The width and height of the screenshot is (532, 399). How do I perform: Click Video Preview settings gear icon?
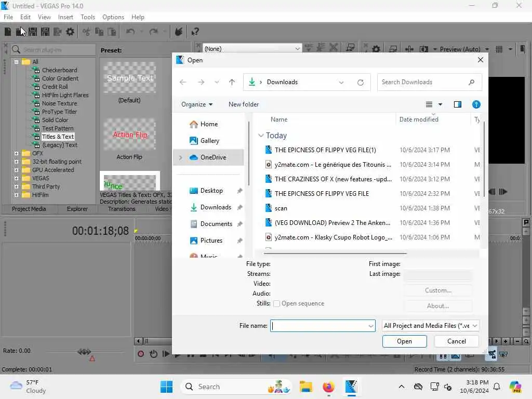[x=376, y=49]
